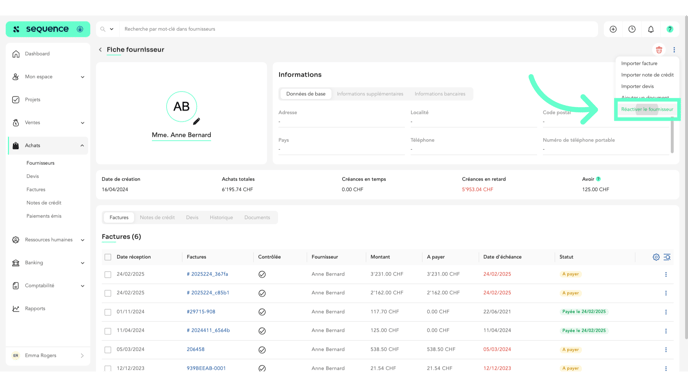
Task: Open the Dashboard home icon
Action: pyautogui.click(x=16, y=54)
